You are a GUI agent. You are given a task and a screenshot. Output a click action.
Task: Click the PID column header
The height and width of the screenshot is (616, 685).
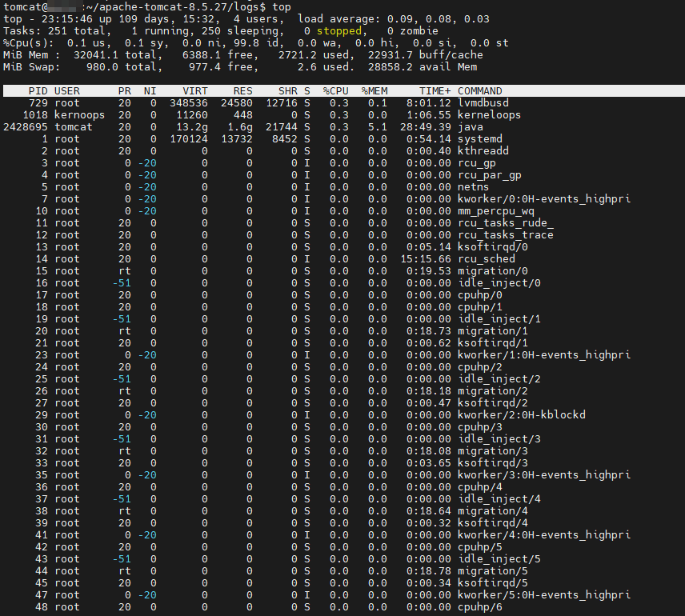click(38, 91)
